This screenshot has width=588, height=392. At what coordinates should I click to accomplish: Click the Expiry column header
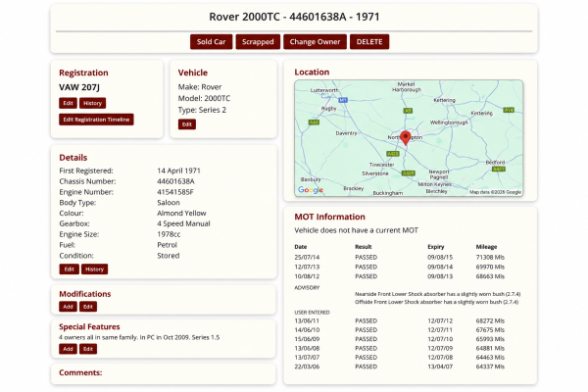(x=436, y=247)
